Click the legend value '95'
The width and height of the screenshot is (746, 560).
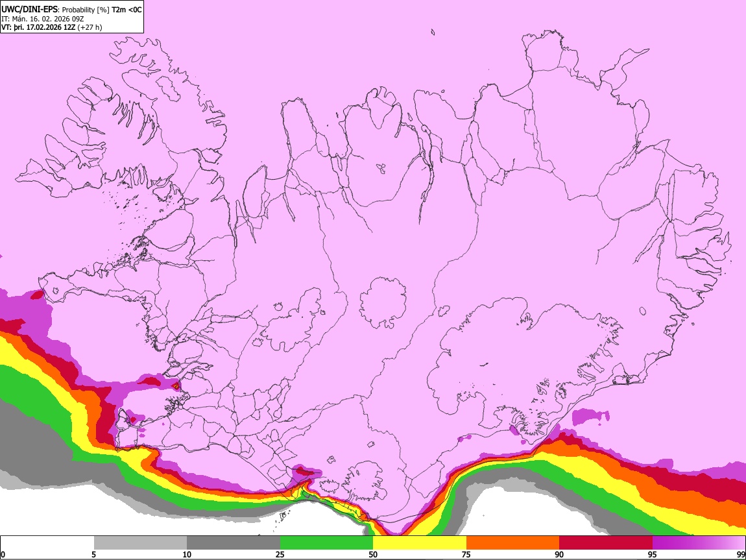click(653, 554)
